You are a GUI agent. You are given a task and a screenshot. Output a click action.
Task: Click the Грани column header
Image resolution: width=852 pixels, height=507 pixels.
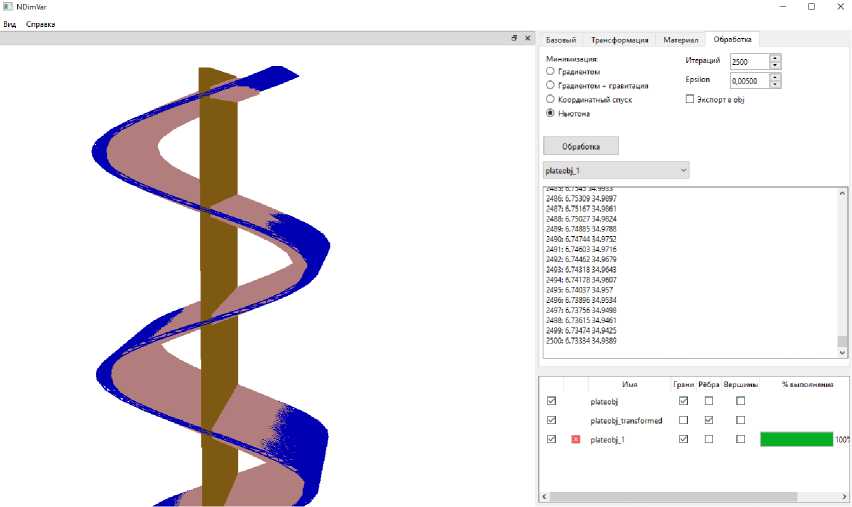(x=684, y=384)
